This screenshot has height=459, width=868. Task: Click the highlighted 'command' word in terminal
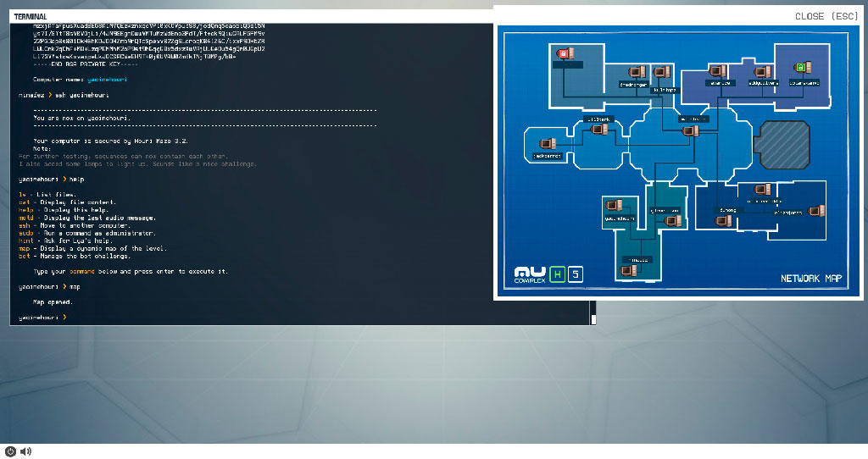click(x=82, y=272)
